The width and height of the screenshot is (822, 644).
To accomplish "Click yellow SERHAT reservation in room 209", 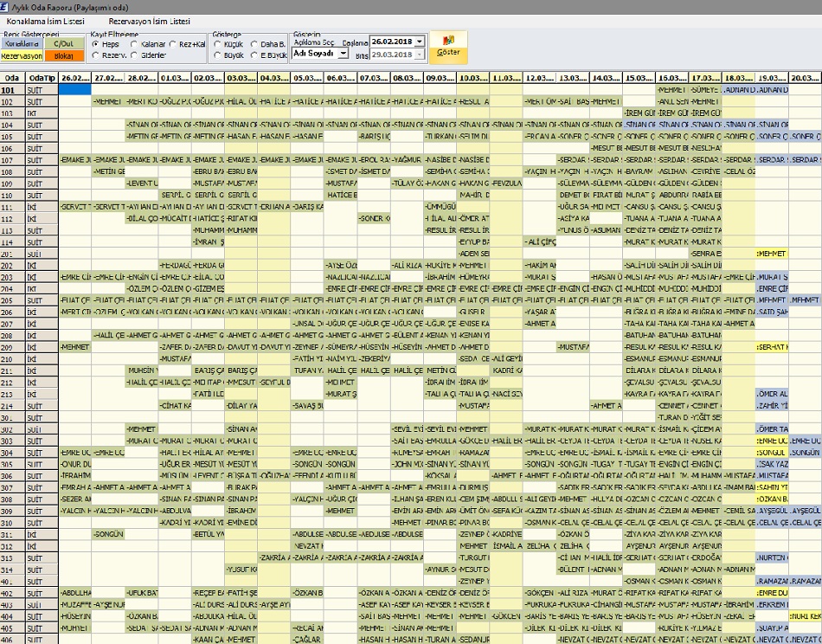I will pos(772,347).
